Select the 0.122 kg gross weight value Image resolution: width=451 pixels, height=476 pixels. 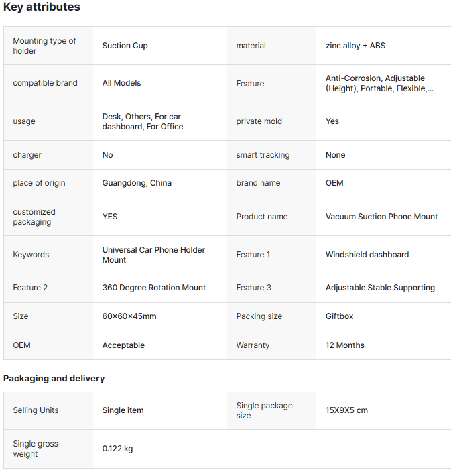(x=117, y=449)
